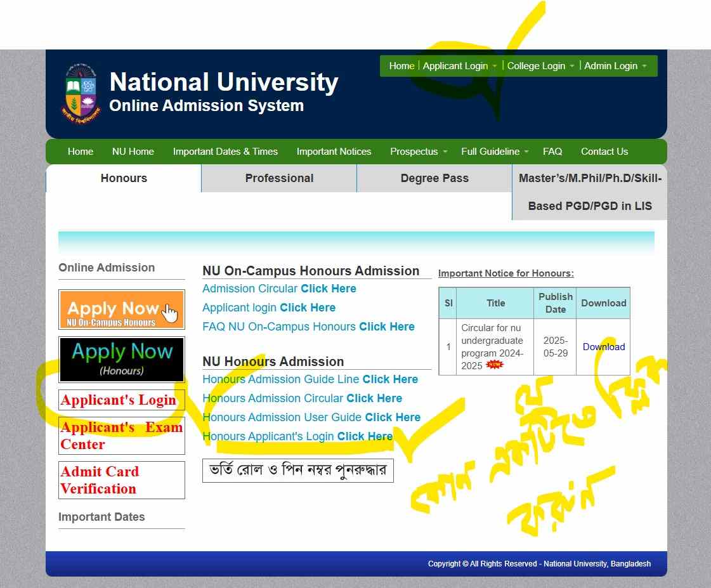711x588 pixels.
Task: Expand the Prospectus dropdown menu
Action: 418,152
